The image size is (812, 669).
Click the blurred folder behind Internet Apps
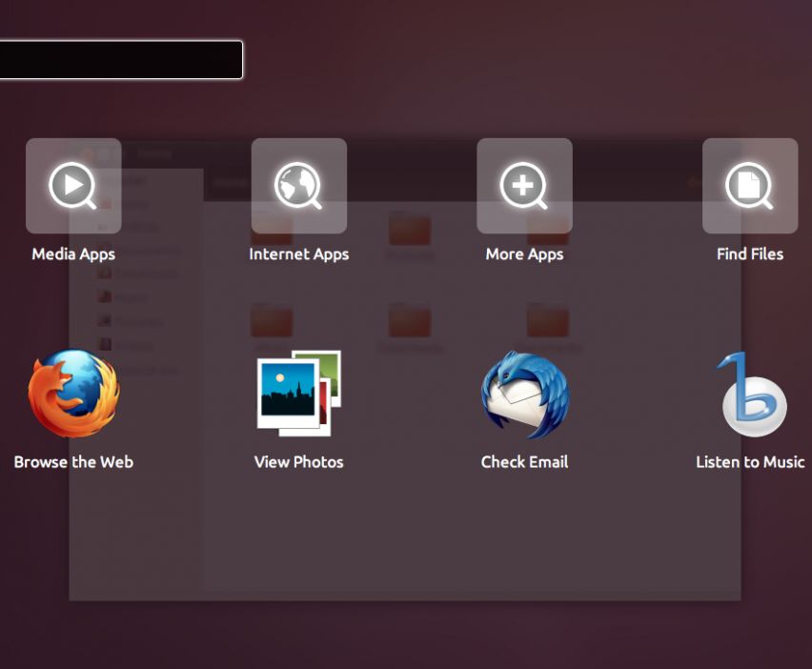coord(272,229)
